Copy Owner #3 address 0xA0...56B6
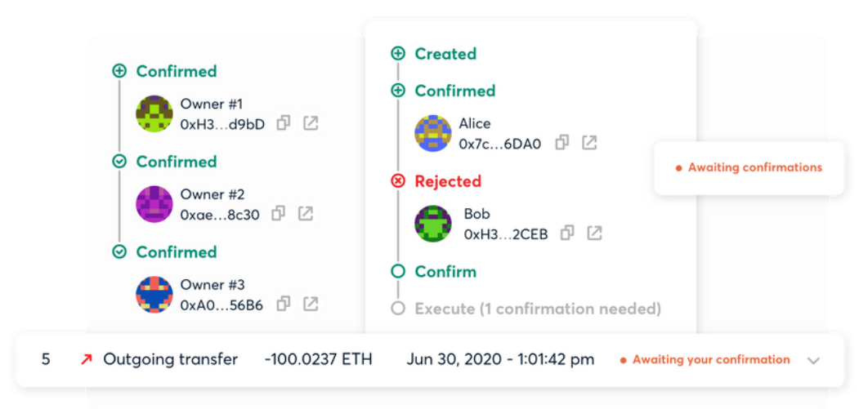 pyautogui.click(x=284, y=304)
